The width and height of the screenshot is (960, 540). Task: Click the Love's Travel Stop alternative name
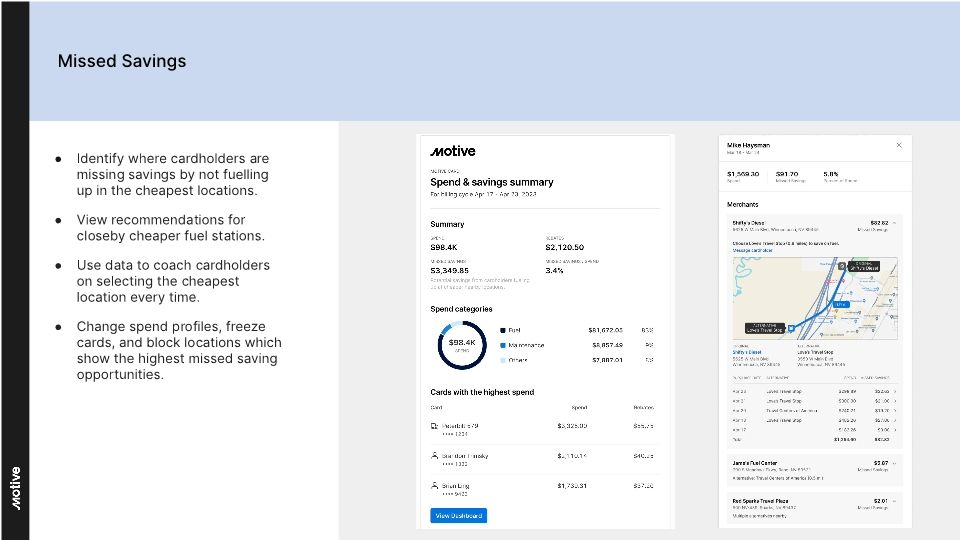pyautogui.click(x=815, y=353)
